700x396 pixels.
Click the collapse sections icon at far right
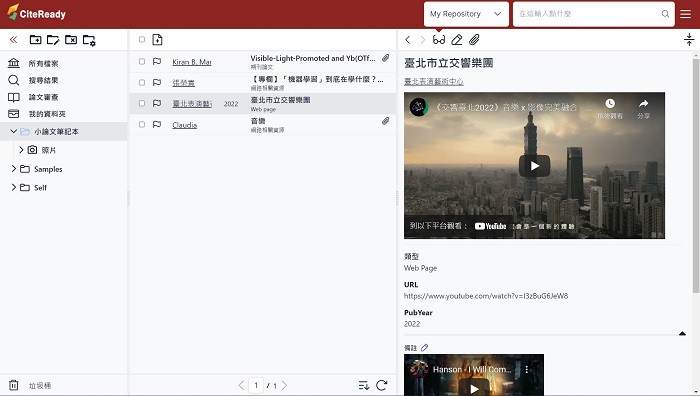point(689,40)
